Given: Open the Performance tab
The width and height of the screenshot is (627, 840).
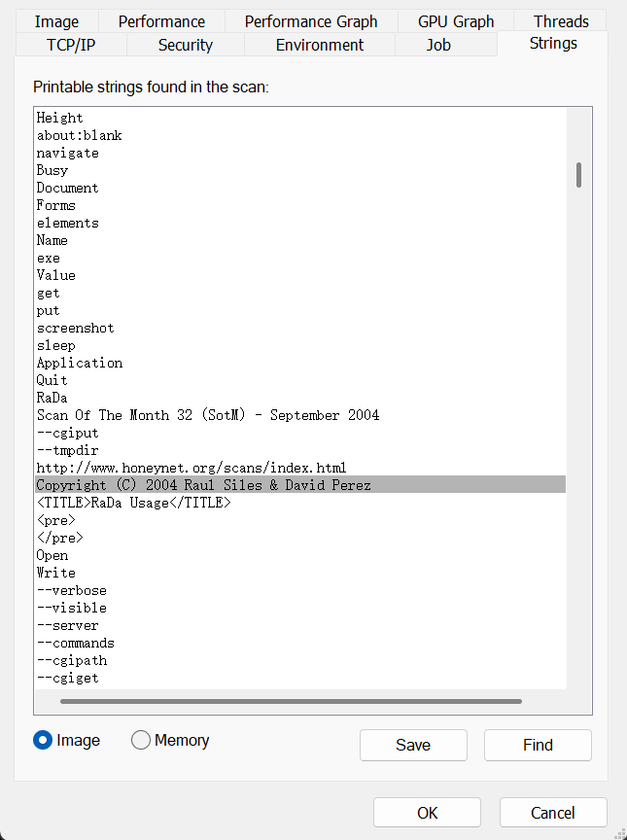Looking at the screenshot, I should click(x=161, y=21).
